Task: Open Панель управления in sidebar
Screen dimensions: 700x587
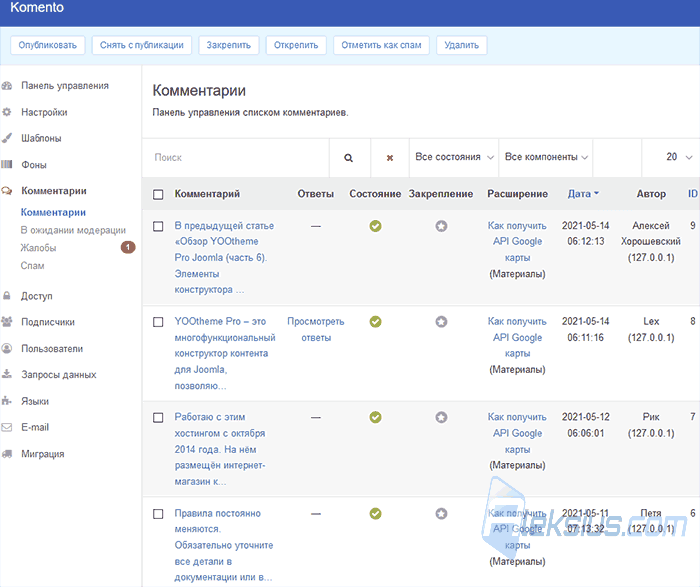Action: tap(65, 86)
